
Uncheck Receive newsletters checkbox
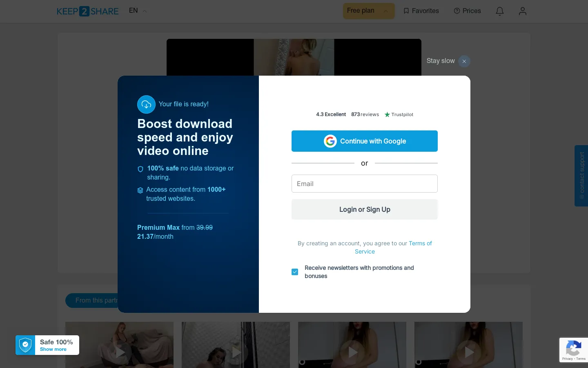click(x=295, y=272)
